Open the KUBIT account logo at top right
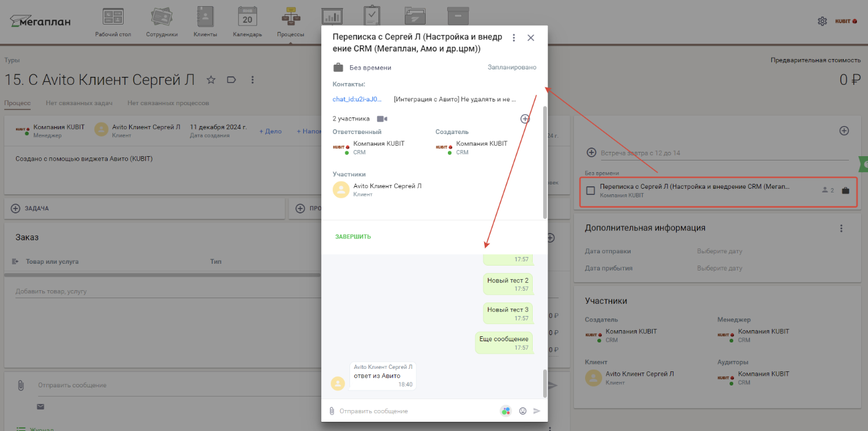The width and height of the screenshot is (868, 431). coord(846,22)
